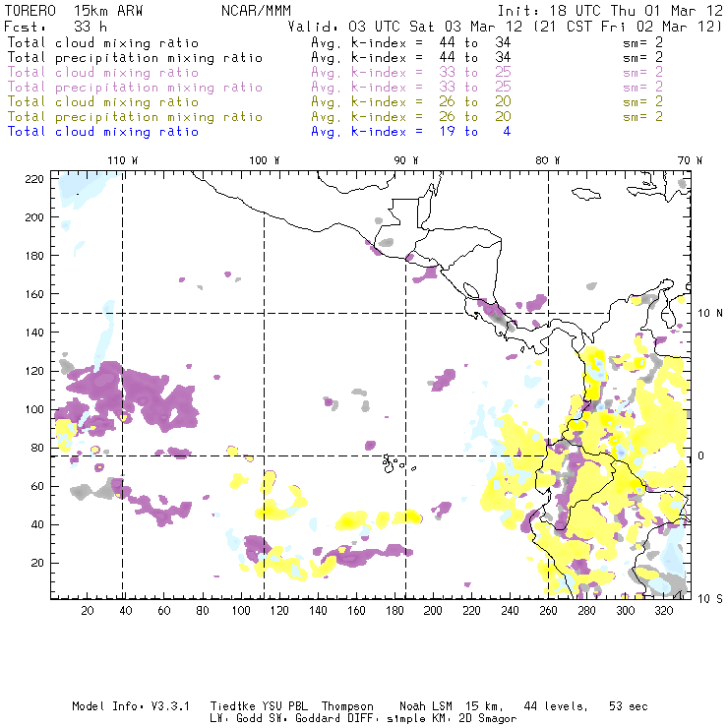Click the '120' value on the vertical axis
The width and height of the screenshot is (728, 728).
(x=34, y=372)
